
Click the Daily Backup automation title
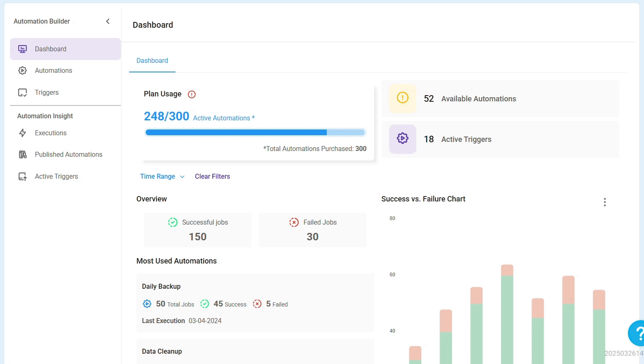coord(161,287)
